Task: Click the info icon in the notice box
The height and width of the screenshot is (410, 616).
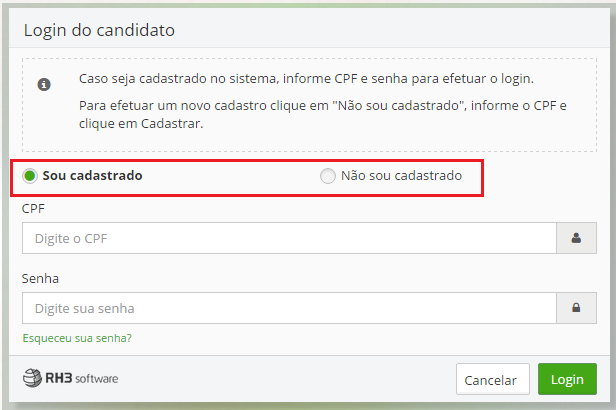Action: click(44, 85)
